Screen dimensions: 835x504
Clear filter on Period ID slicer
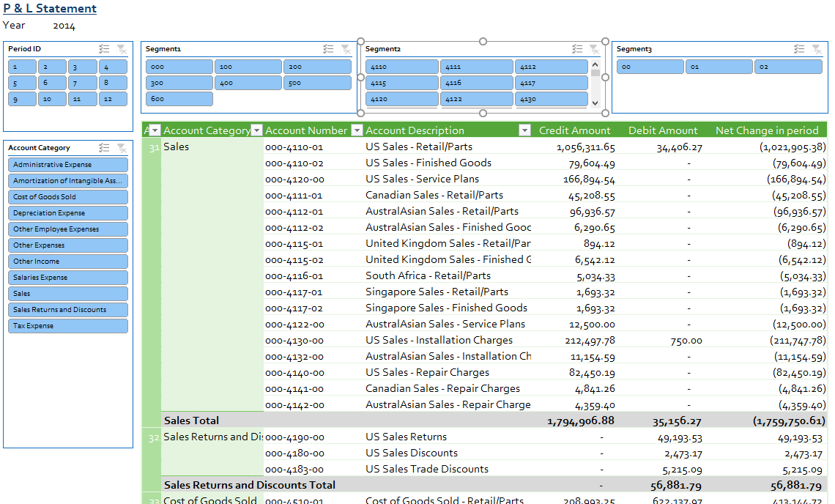click(x=122, y=49)
